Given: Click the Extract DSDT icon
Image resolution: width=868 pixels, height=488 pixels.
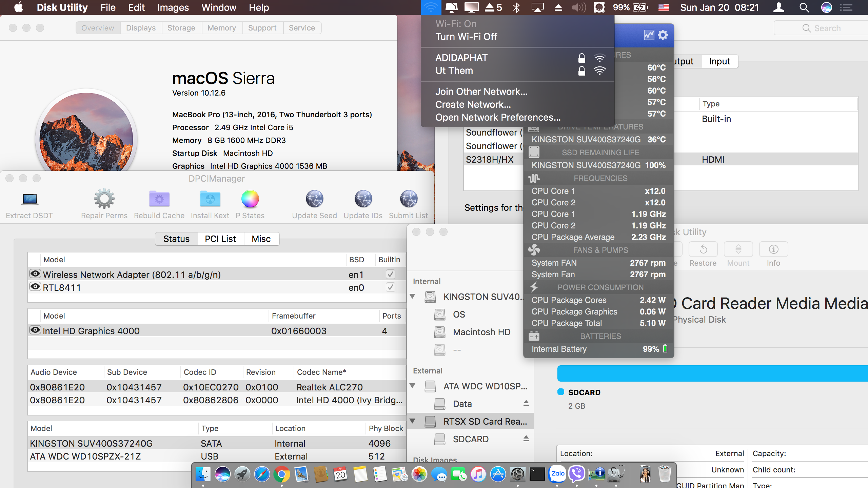Looking at the screenshot, I should [x=30, y=200].
